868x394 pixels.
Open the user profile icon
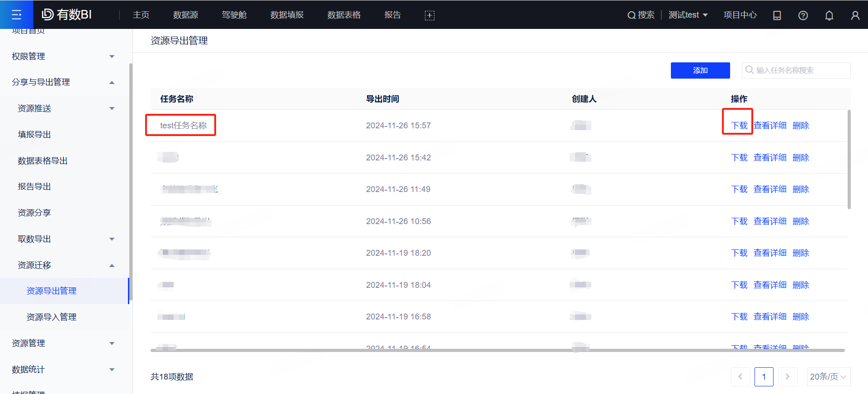(855, 15)
